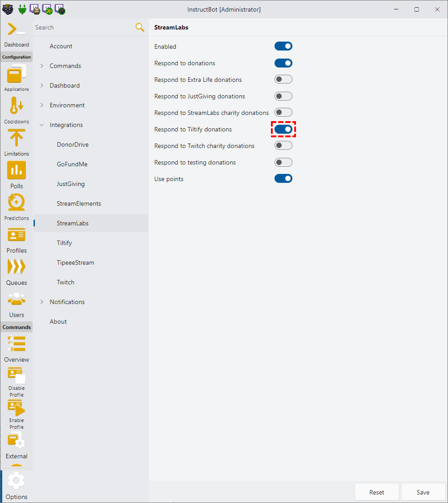Enable Respond to Extra Life donations
This screenshot has height=503, width=448.
coord(283,79)
